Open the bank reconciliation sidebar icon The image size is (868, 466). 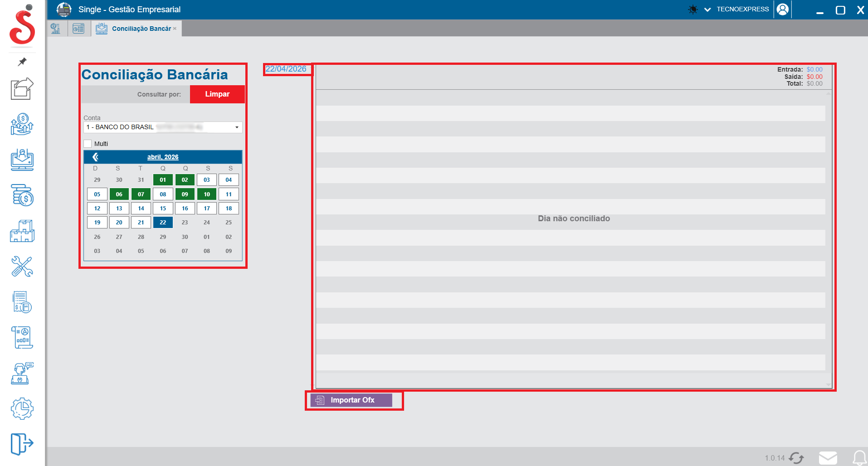[22, 160]
